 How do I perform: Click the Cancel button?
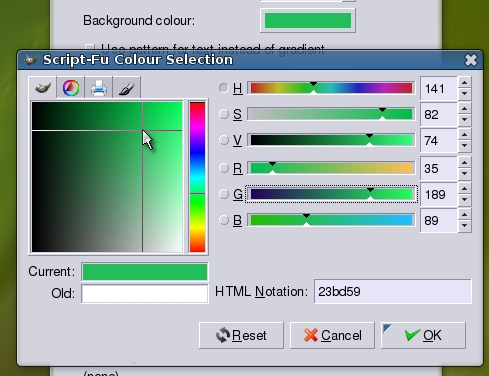(332, 335)
